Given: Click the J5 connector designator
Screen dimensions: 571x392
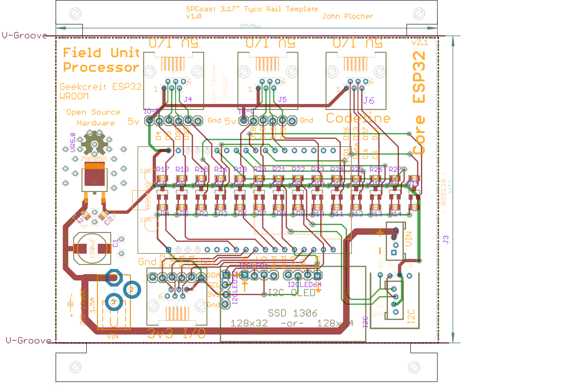Looking at the screenshot, I should pos(282,100).
